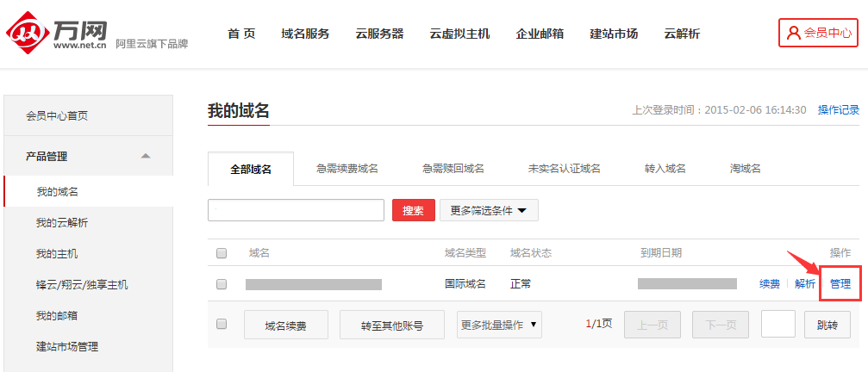Toggle the checkbox beside 域名续费 button
Screen dimensions: 868x372
(222, 325)
